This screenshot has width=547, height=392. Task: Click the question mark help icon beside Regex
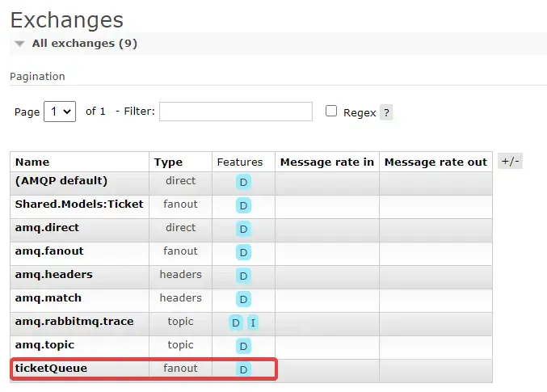386,112
